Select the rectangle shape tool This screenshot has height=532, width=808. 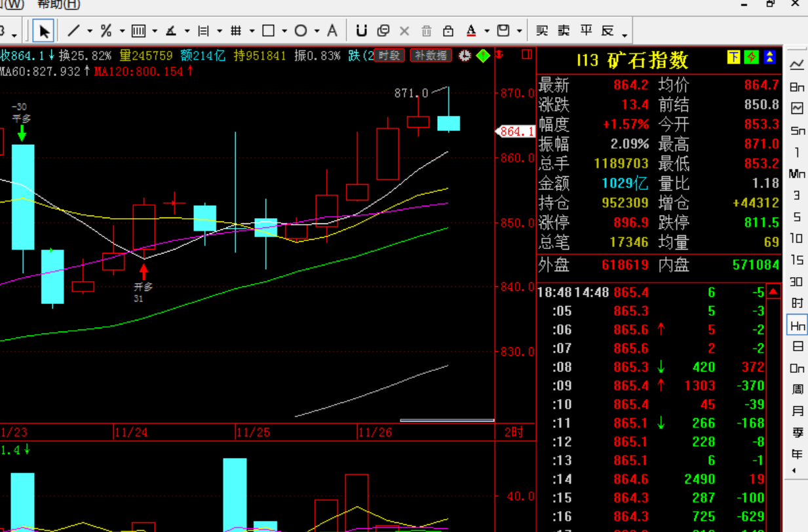tap(268, 30)
